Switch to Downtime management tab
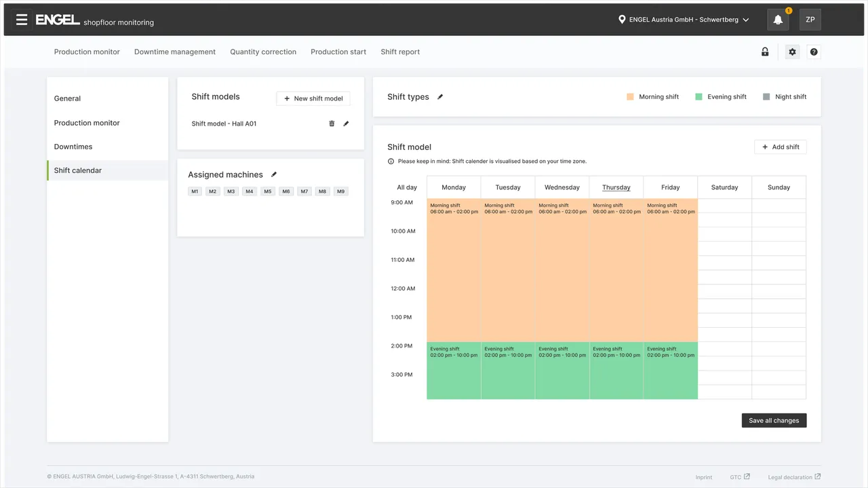This screenshot has width=868, height=488. click(174, 52)
